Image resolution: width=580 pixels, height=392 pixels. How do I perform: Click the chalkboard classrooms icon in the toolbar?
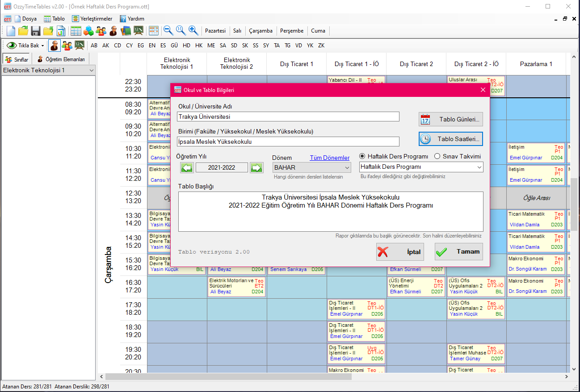pos(139,30)
